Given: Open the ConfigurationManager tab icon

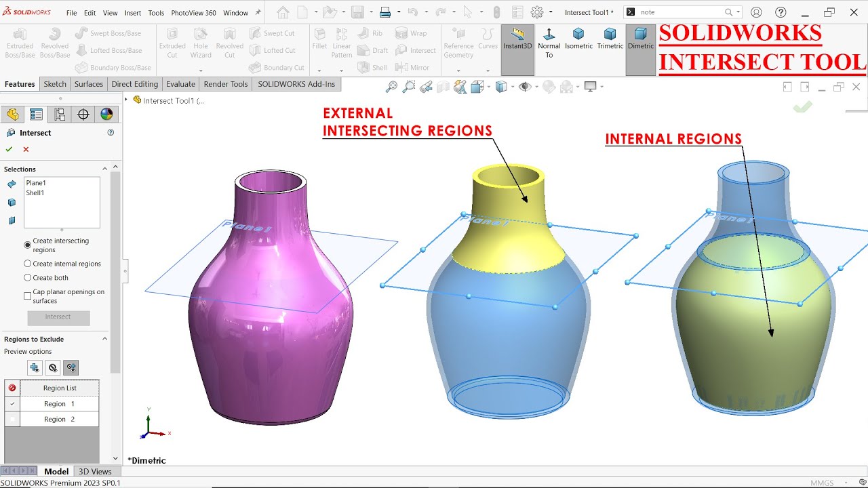Looking at the screenshot, I should tap(60, 114).
